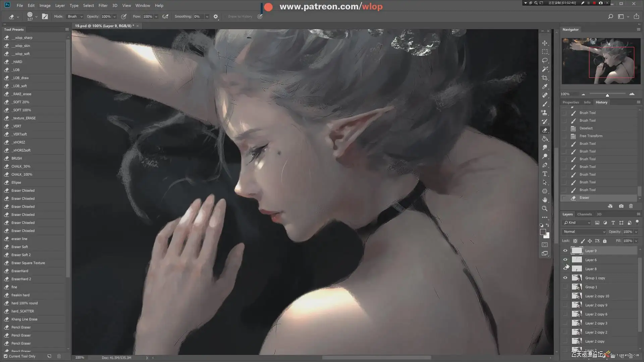Image resolution: width=644 pixels, height=362 pixels.
Task: Uncheck the Current Tool Only checkbox
Action: [5, 356]
